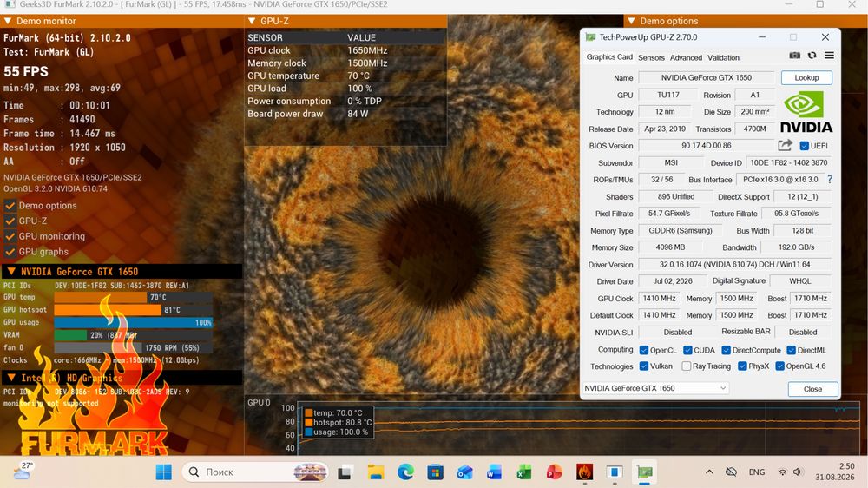Open Excel from taskbar
868x488 pixels.
click(523, 472)
